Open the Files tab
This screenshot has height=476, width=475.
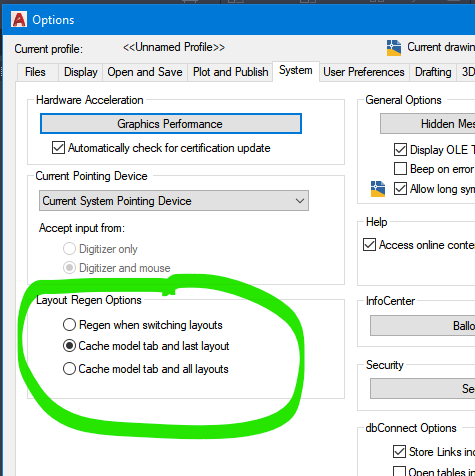(35, 72)
